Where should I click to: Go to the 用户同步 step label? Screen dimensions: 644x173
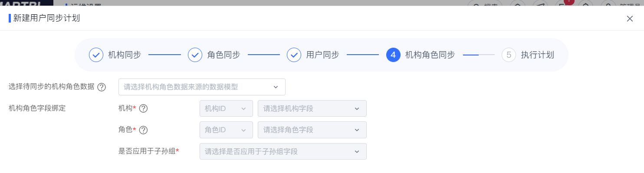(x=322, y=55)
